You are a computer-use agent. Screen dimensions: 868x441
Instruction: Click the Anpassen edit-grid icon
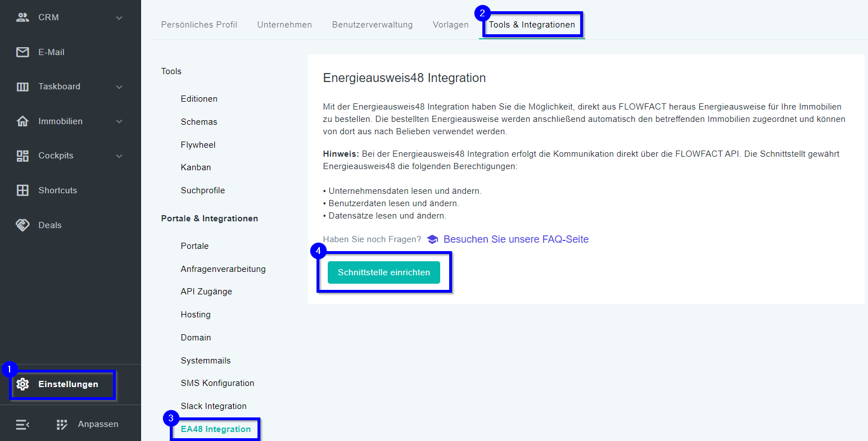(x=62, y=425)
